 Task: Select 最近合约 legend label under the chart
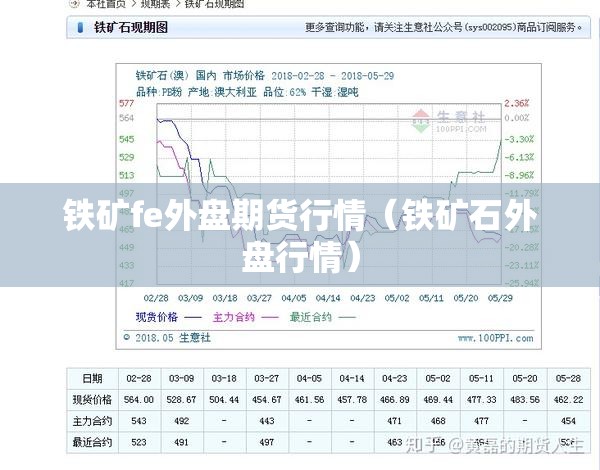pos(310,317)
